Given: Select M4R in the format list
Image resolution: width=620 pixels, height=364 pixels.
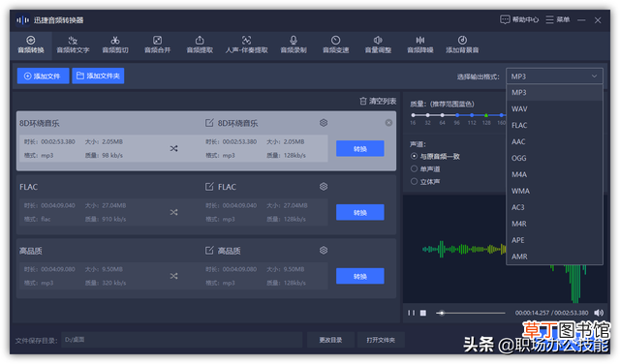Looking at the screenshot, I should [554, 224].
